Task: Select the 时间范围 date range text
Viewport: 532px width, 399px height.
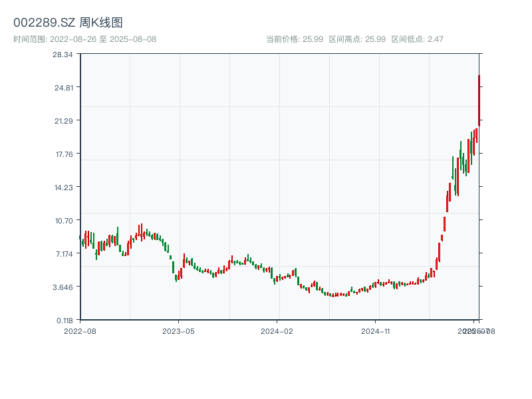Action: pos(84,39)
